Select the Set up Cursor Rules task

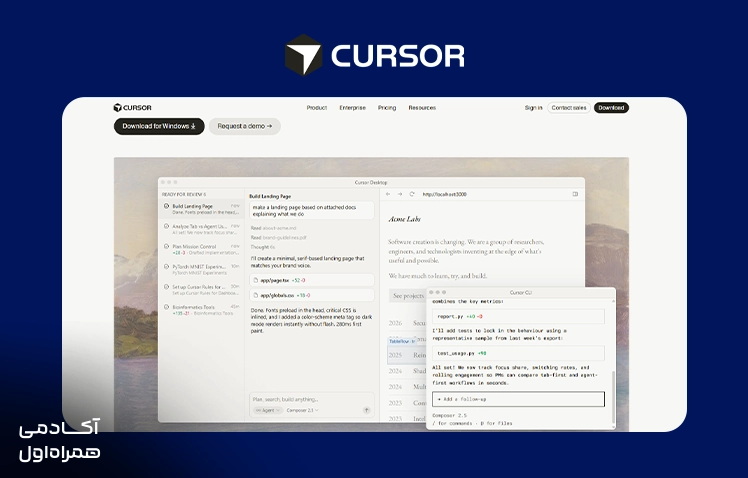point(201,290)
